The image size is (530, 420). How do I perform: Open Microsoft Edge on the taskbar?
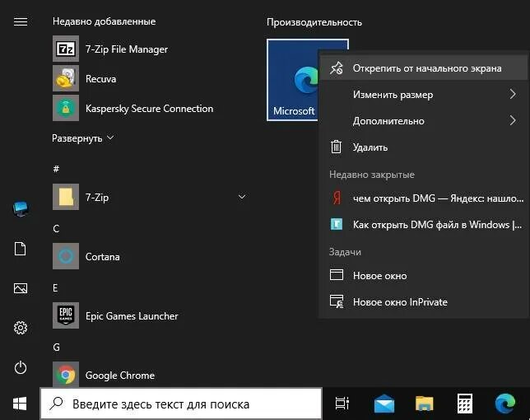coord(505,404)
